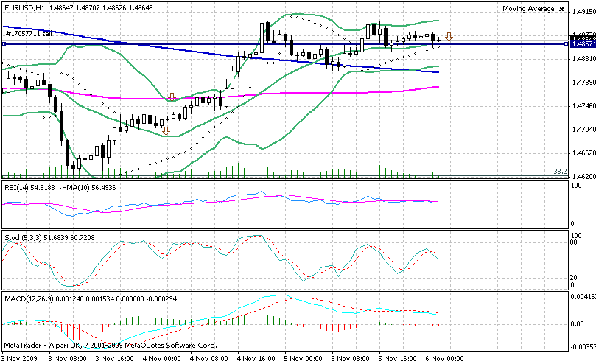The width and height of the screenshot is (596, 364).
Task: Click the 3 Nov 16:00 time label
Action: (x=114, y=358)
